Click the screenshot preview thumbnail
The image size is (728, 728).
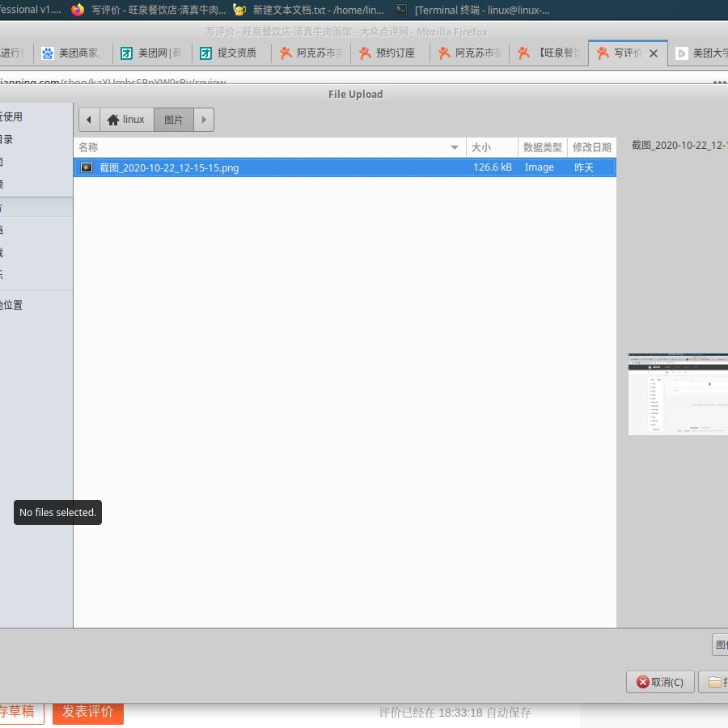coord(678,394)
